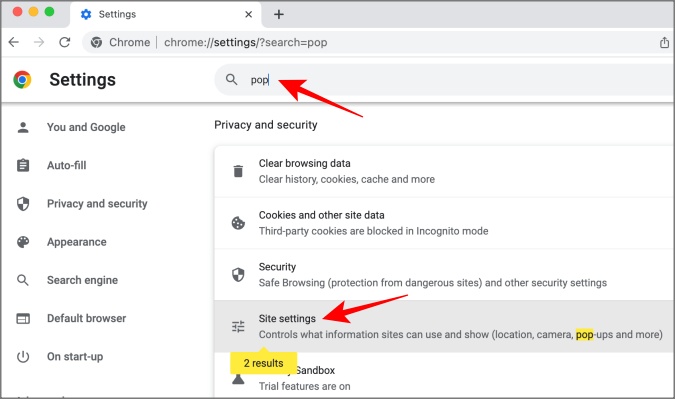Open Search engine settings section
The width and height of the screenshot is (675, 399).
pyautogui.click(x=82, y=280)
